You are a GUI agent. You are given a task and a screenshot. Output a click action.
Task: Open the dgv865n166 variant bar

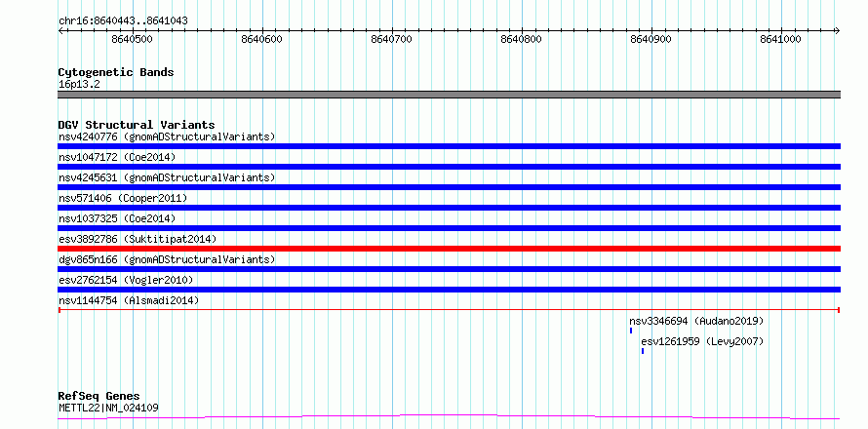pos(449,269)
